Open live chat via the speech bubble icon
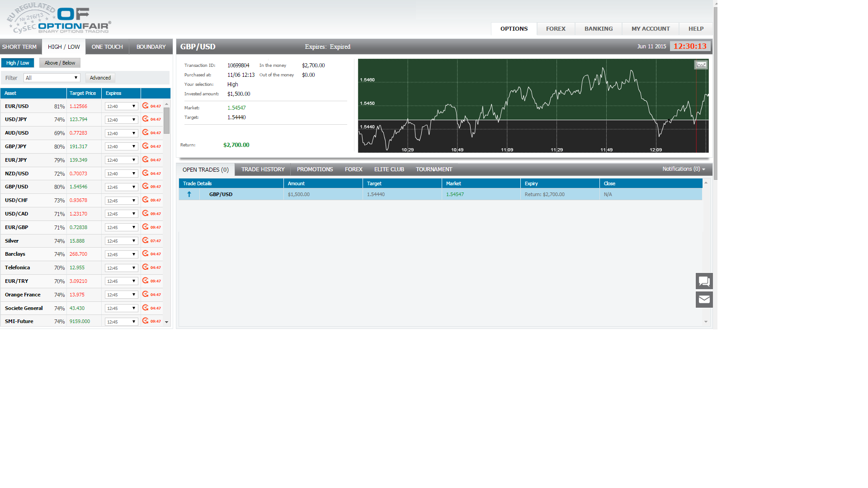 tap(704, 281)
